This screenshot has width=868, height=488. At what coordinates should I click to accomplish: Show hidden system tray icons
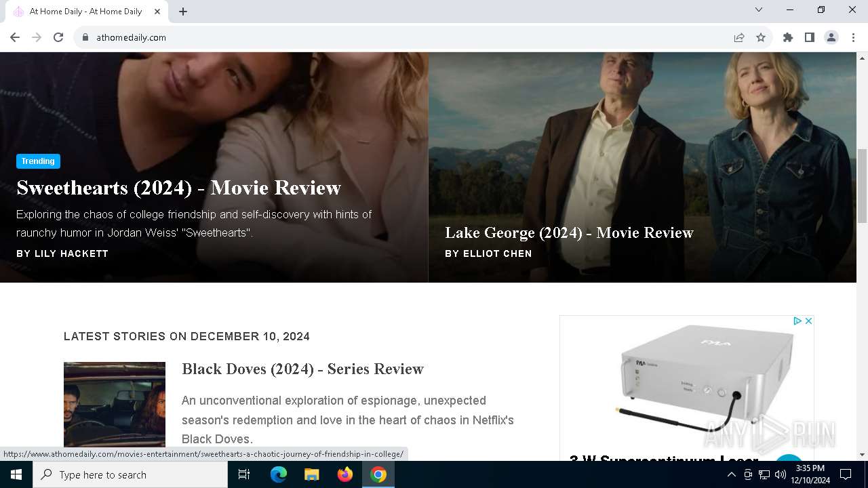(x=731, y=474)
